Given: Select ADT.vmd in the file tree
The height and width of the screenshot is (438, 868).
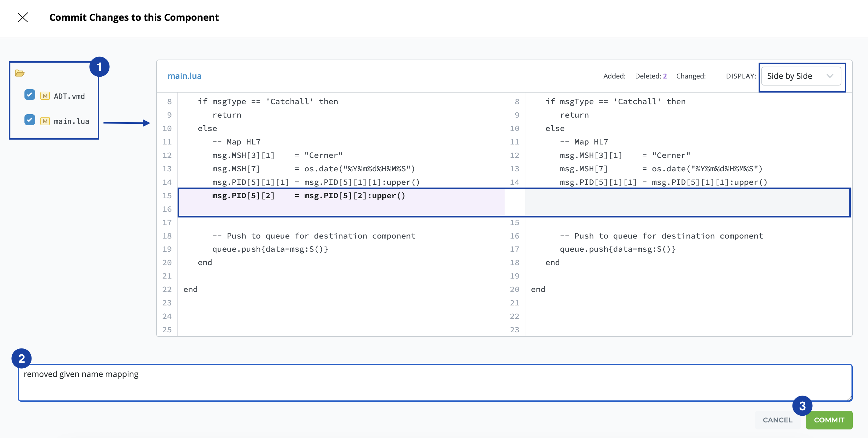Looking at the screenshot, I should (69, 96).
